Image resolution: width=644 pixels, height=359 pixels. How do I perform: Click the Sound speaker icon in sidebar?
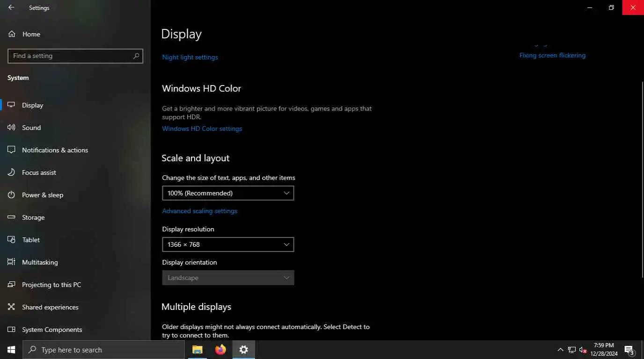(12, 127)
